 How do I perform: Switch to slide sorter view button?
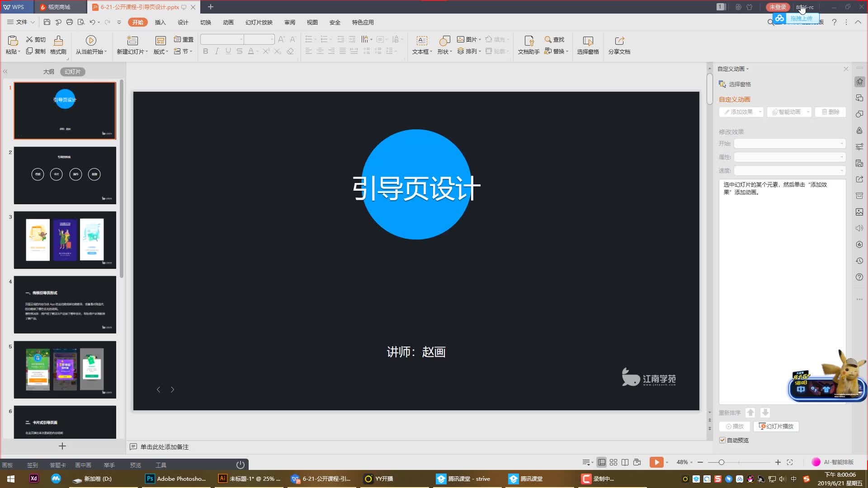click(x=613, y=462)
